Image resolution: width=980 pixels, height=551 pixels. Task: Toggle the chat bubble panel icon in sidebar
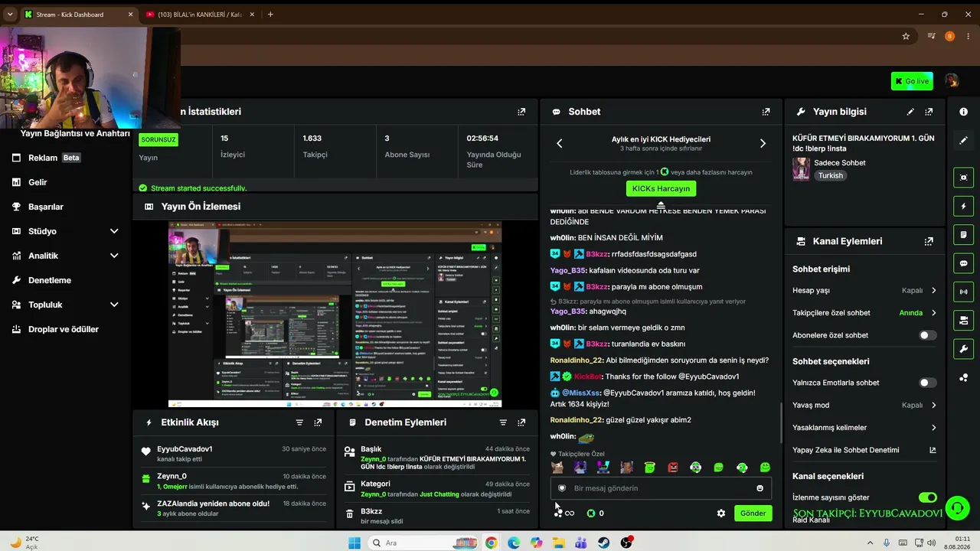tap(963, 263)
